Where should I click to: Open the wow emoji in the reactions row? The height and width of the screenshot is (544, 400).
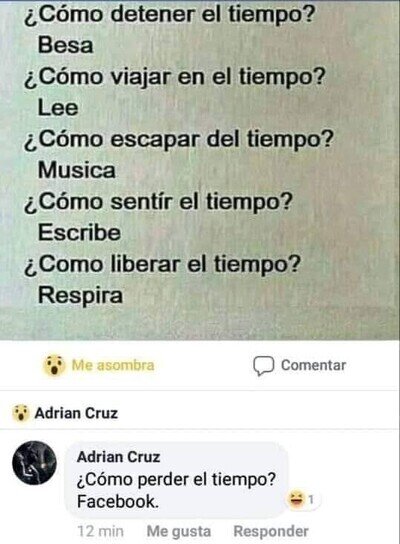[20, 413]
